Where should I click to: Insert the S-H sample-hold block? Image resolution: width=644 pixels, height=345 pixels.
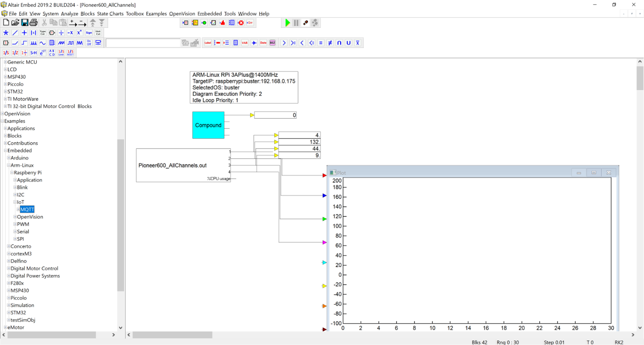tap(33, 53)
